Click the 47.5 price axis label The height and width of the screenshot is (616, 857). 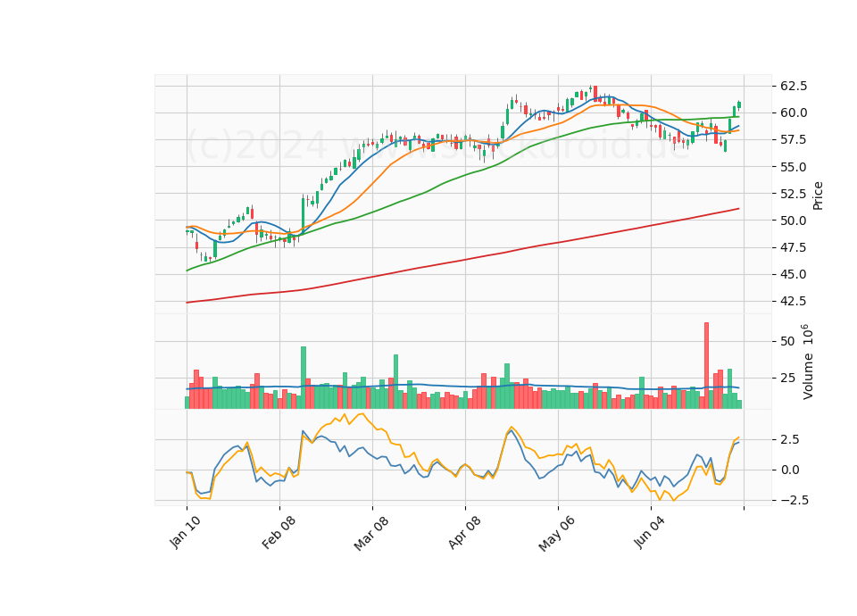[794, 247]
